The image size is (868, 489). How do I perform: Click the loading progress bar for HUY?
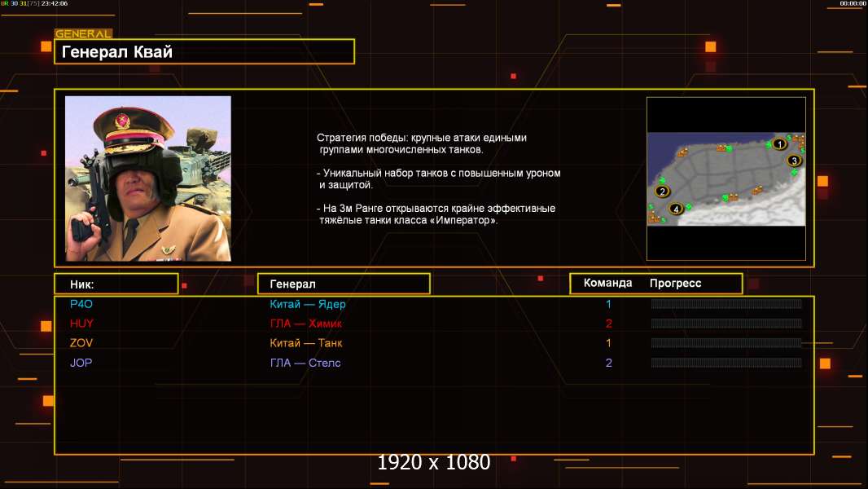click(x=726, y=324)
